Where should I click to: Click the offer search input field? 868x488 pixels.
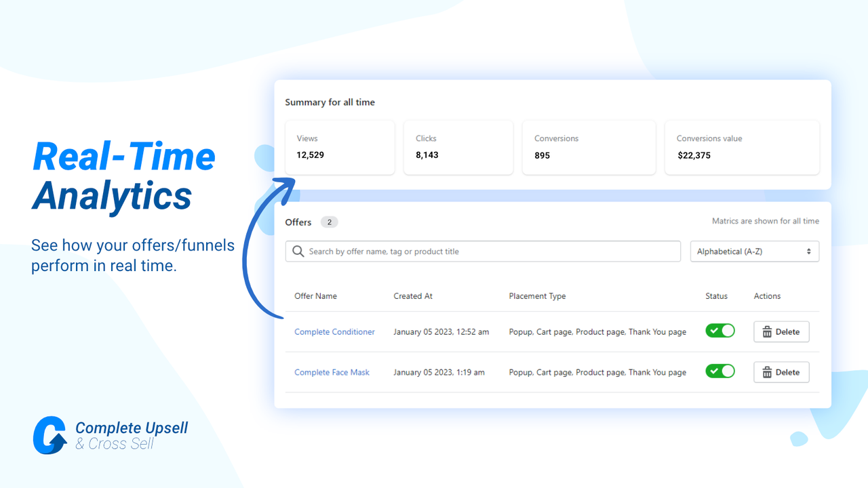click(483, 251)
